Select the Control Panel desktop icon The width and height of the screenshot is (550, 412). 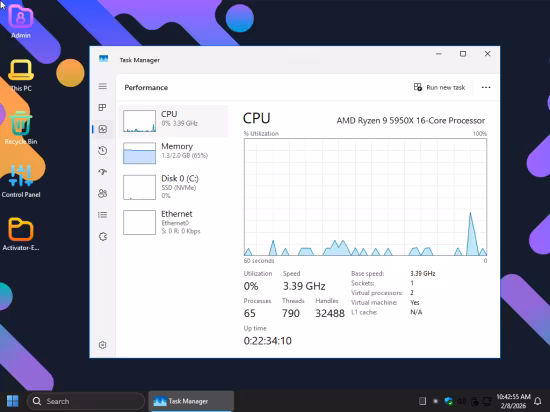tap(21, 181)
